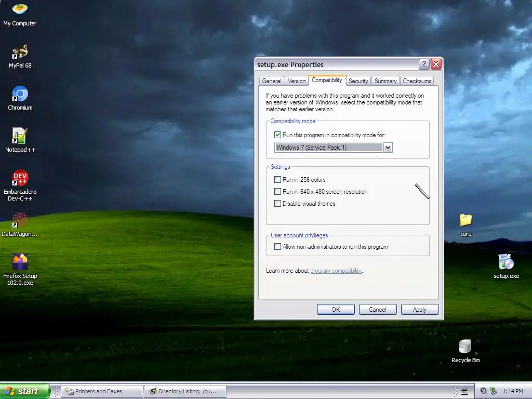Open the Start menu
Screen dimensions: 532x399
(x=24, y=391)
